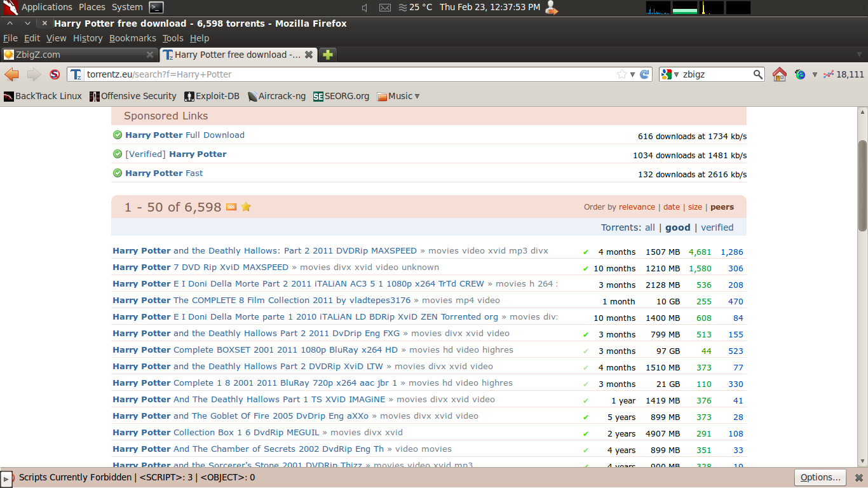Open the Bookmarks menu
This screenshot has width=868, height=488.
[132, 38]
